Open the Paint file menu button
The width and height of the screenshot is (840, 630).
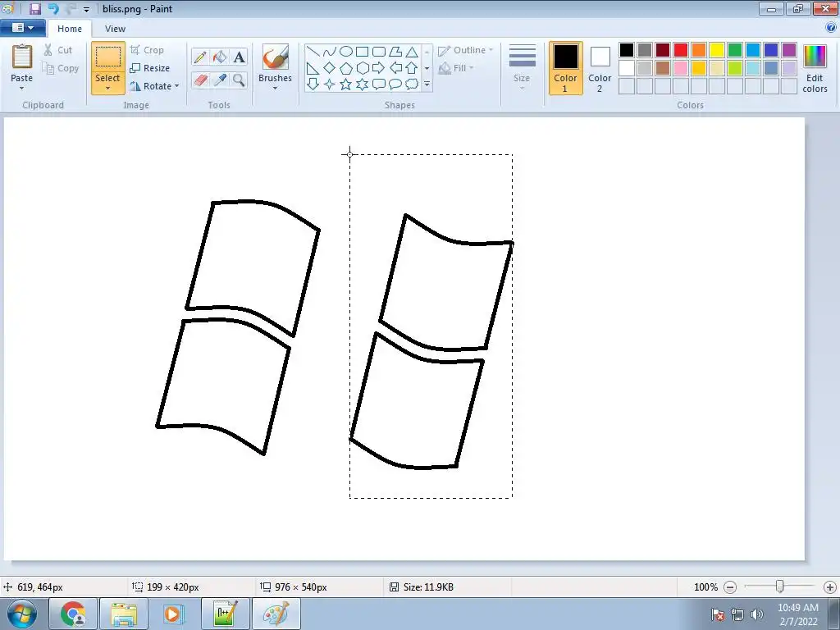click(22, 28)
